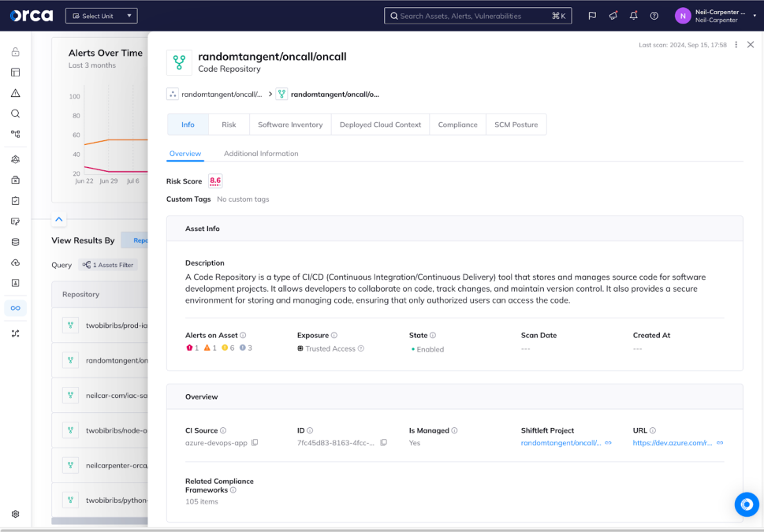
Task: Copy the ID 7fc45d83 value
Action: tap(383, 443)
